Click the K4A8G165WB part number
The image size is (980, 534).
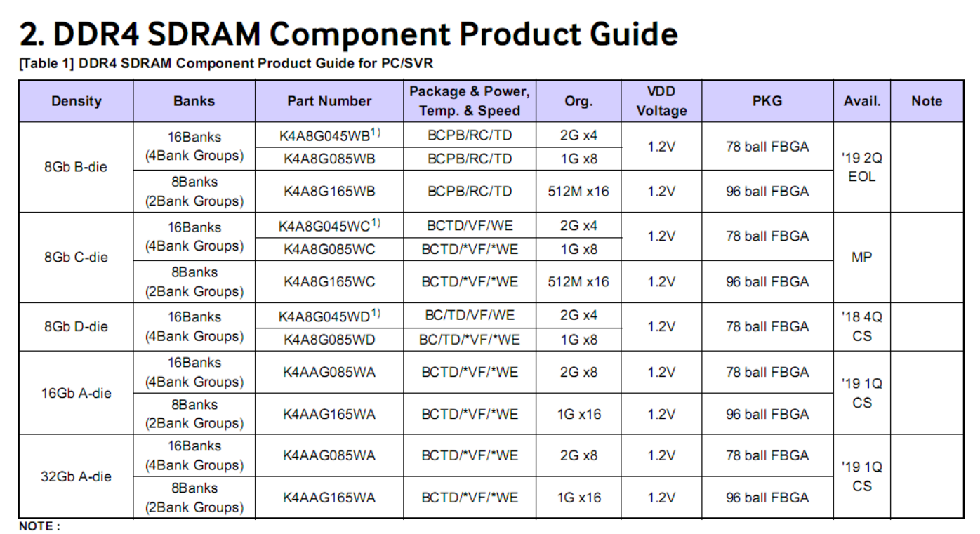click(329, 191)
